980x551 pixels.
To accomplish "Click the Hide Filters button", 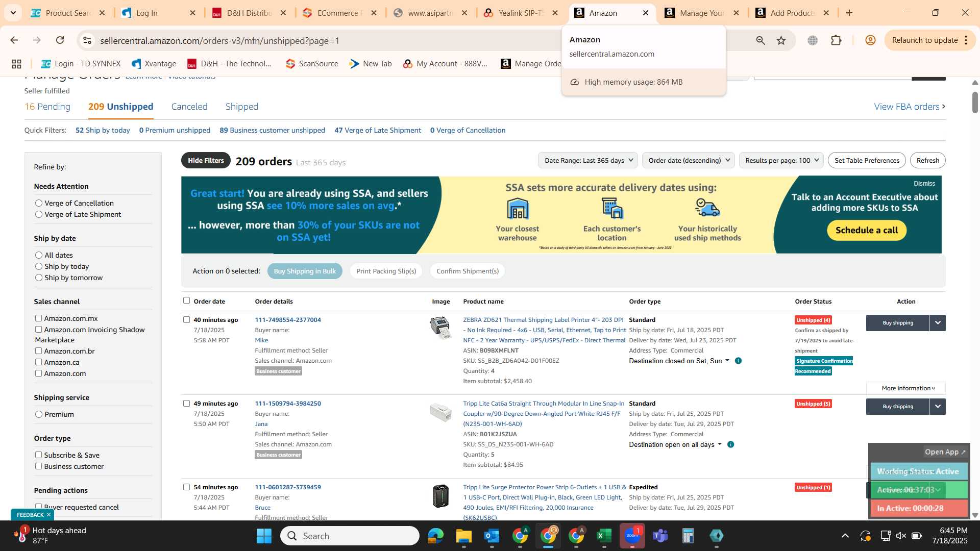I will 206,160.
